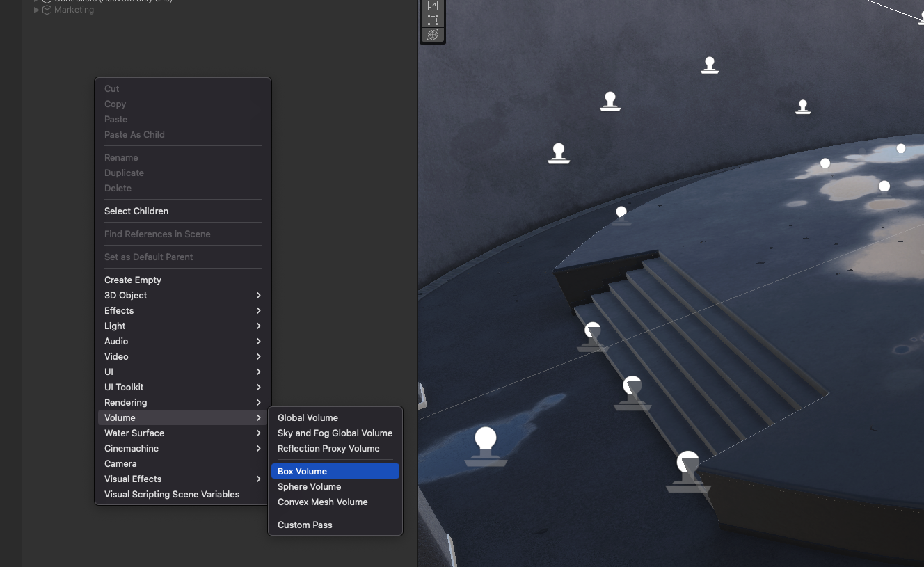The image size is (924, 567).
Task: Choose Select Children from the context menu
Action: coord(183,211)
